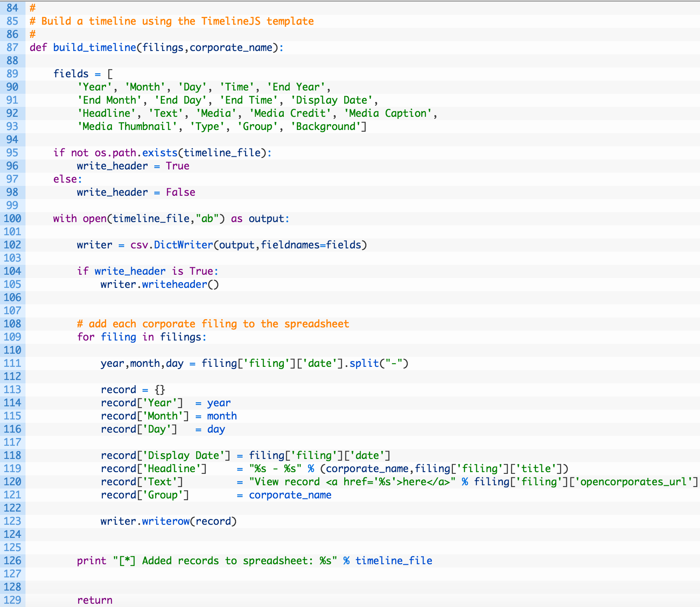Click the 'Media Thumbnail' string on line 93
Viewport: 700px width, 607px height.
(127, 127)
